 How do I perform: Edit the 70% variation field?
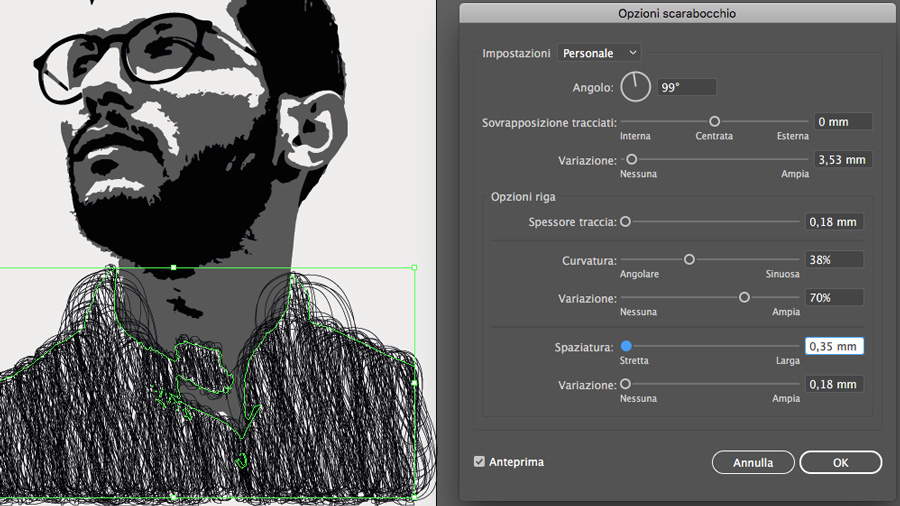point(834,297)
